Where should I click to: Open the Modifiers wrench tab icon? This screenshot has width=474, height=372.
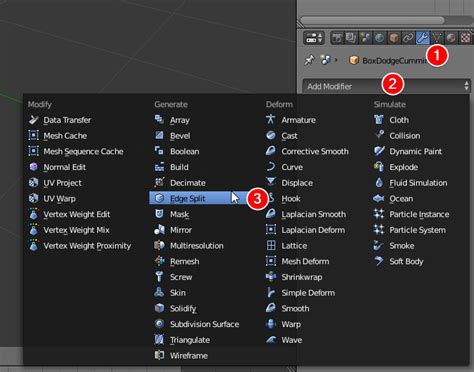pyautogui.click(x=422, y=38)
